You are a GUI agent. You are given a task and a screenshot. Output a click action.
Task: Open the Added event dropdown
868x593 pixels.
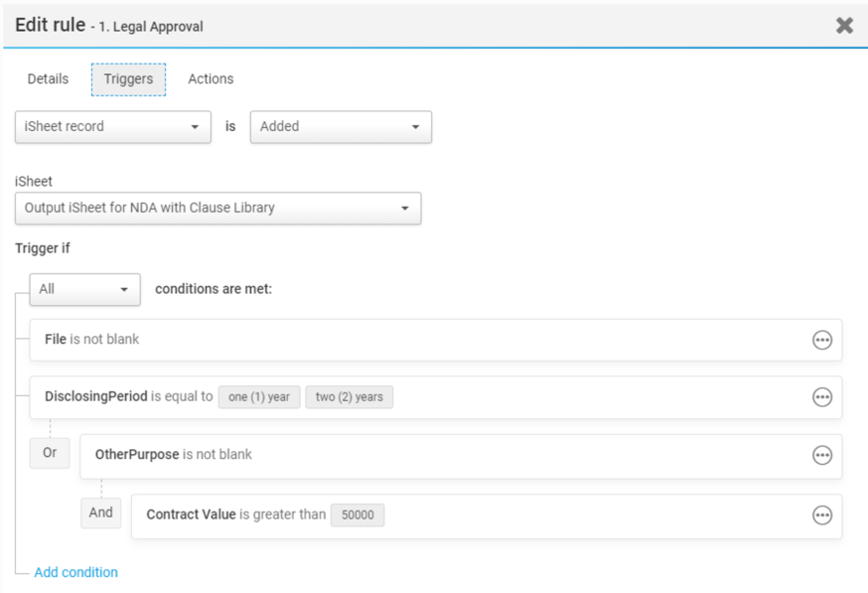341,127
